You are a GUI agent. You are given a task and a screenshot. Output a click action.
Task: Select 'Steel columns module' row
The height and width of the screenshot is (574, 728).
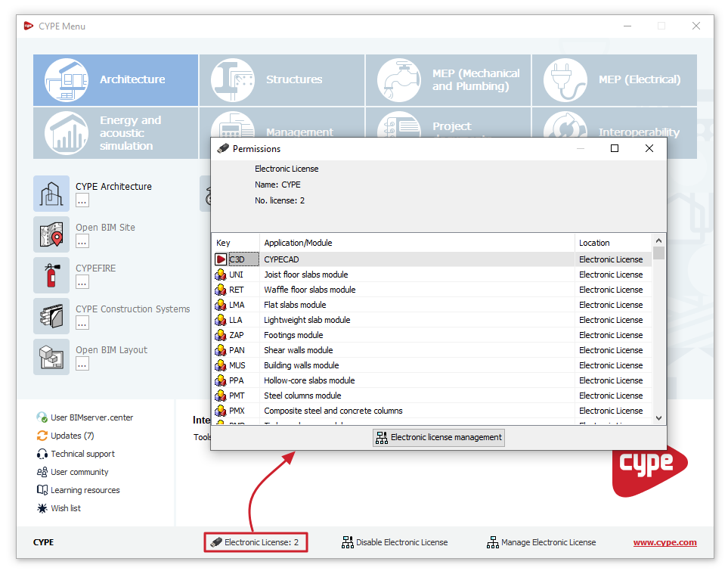(x=432, y=396)
